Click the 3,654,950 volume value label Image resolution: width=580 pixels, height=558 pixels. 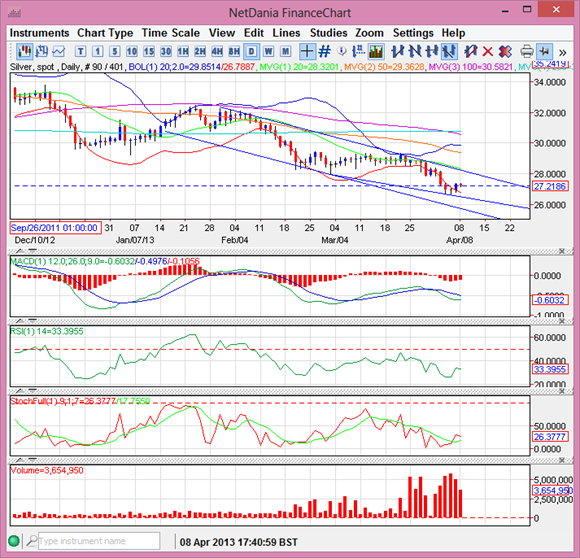[553, 490]
